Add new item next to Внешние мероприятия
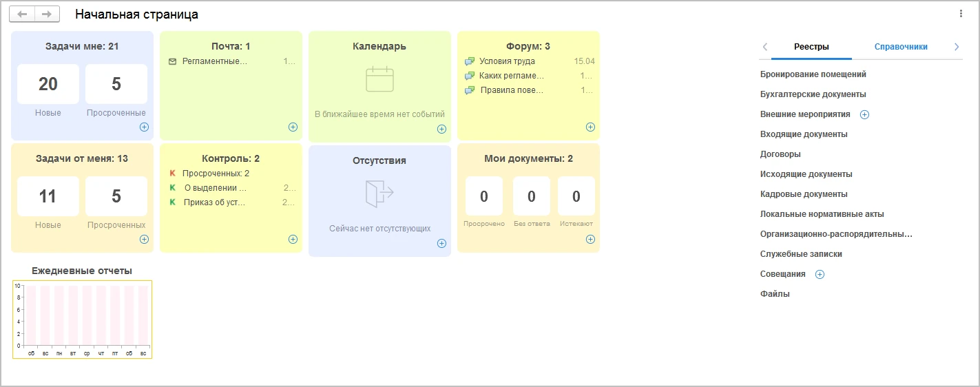Viewport: 980px width, 387px height. (864, 114)
